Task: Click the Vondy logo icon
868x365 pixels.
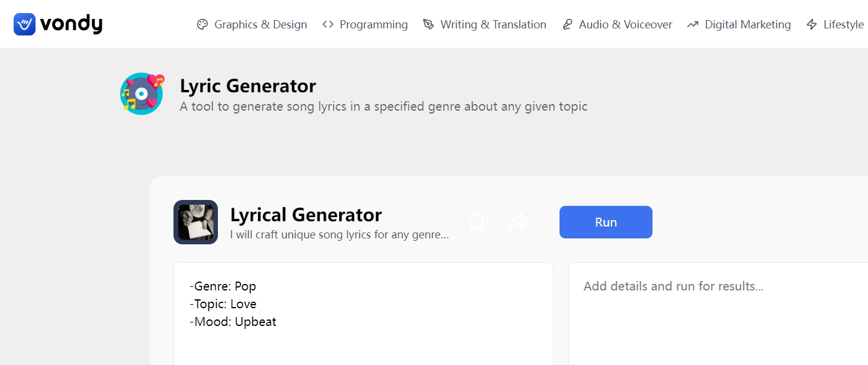Action: [x=25, y=24]
